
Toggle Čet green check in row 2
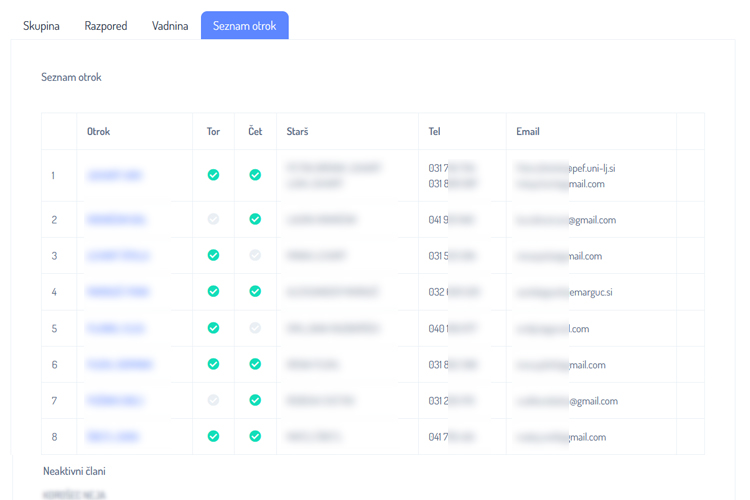255,219
